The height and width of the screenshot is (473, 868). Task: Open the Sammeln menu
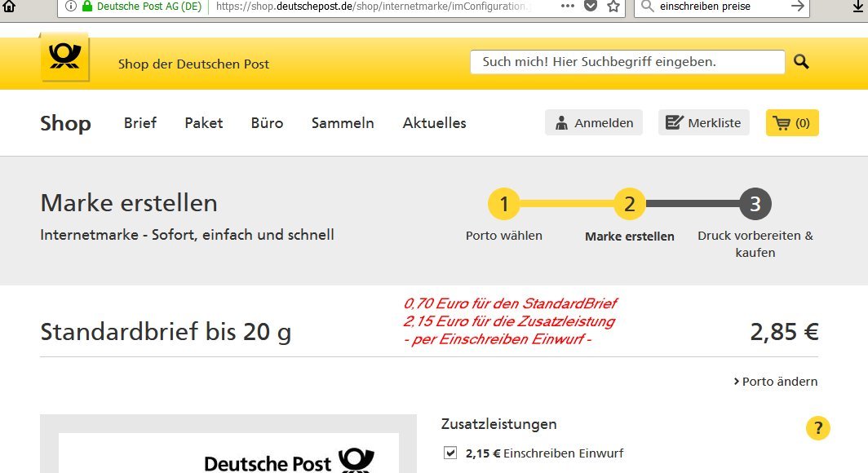(343, 123)
